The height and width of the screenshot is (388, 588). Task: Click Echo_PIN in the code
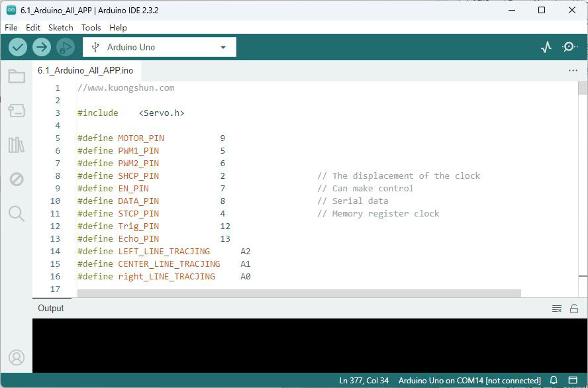tap(138, 239)
